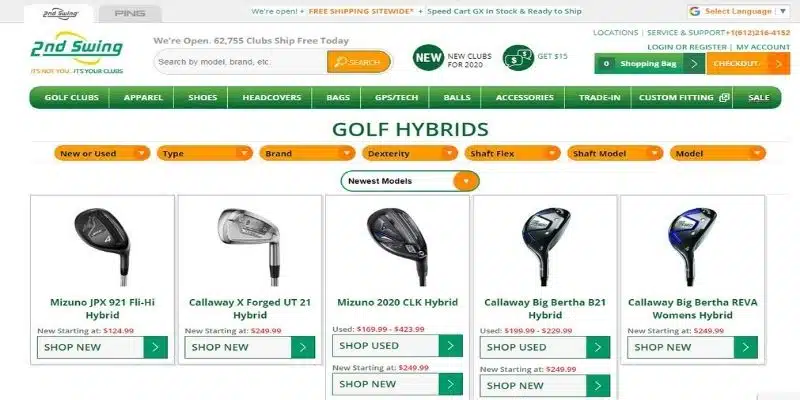Click the green arrow beside Shop New Mizuno JPX 921
800x400 pixels.
(156, 347)
